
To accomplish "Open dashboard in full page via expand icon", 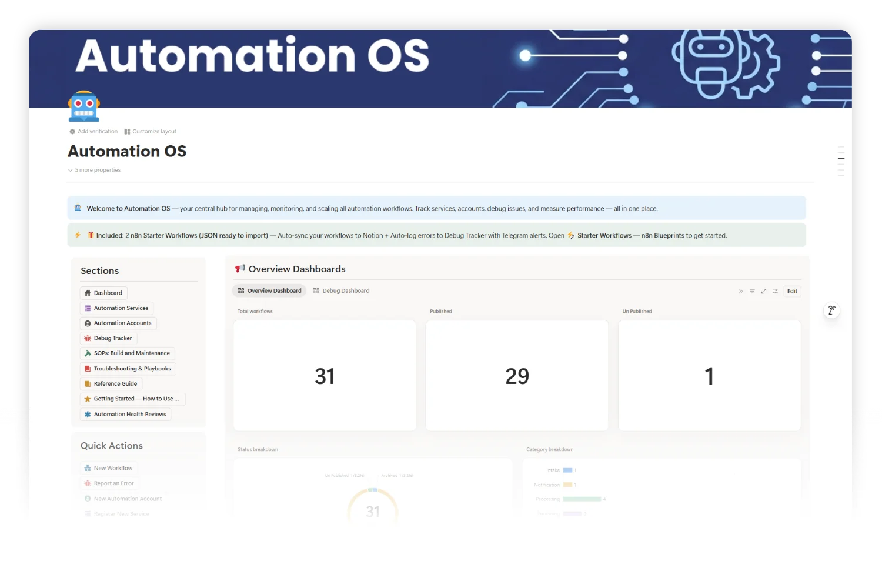I will [764, 292].
